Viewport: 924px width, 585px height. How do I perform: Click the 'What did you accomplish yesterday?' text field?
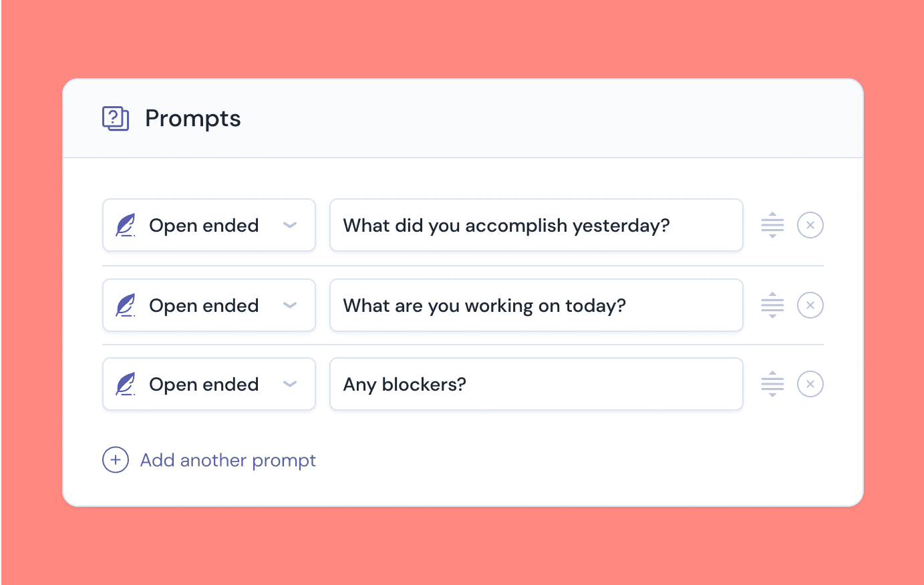coord(536,225)
